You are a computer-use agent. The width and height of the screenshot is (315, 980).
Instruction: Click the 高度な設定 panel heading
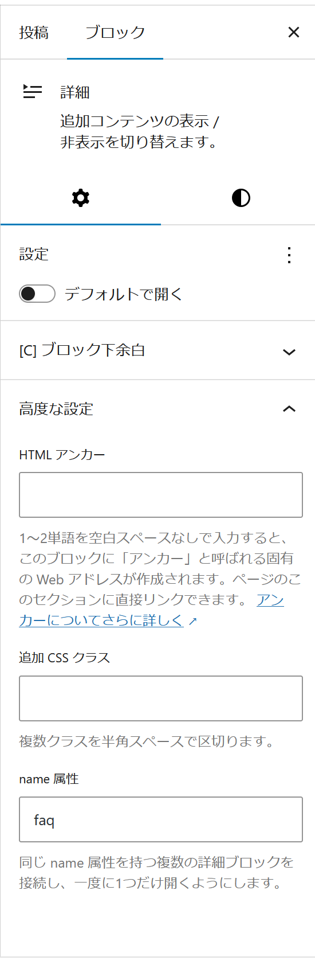tap(56, 409)
